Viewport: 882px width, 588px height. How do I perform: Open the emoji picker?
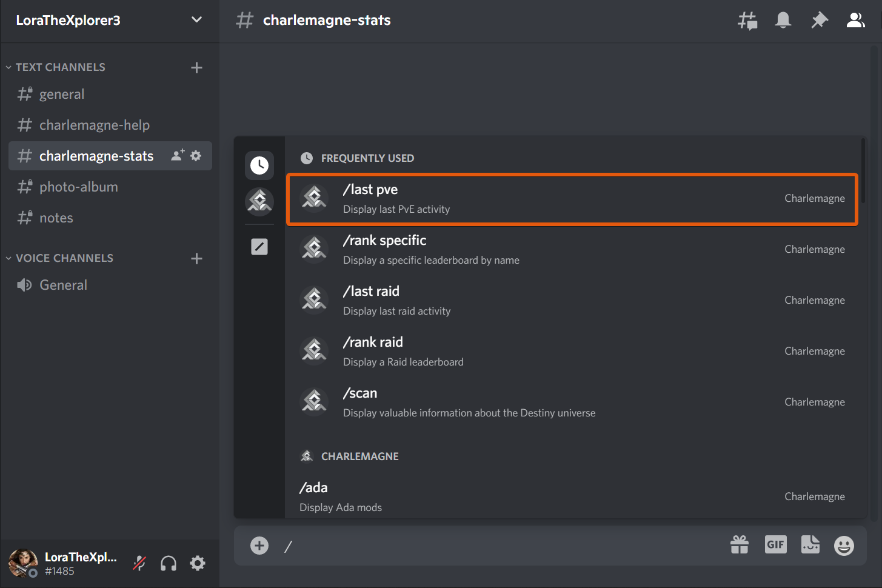click(x=844, y=546)
